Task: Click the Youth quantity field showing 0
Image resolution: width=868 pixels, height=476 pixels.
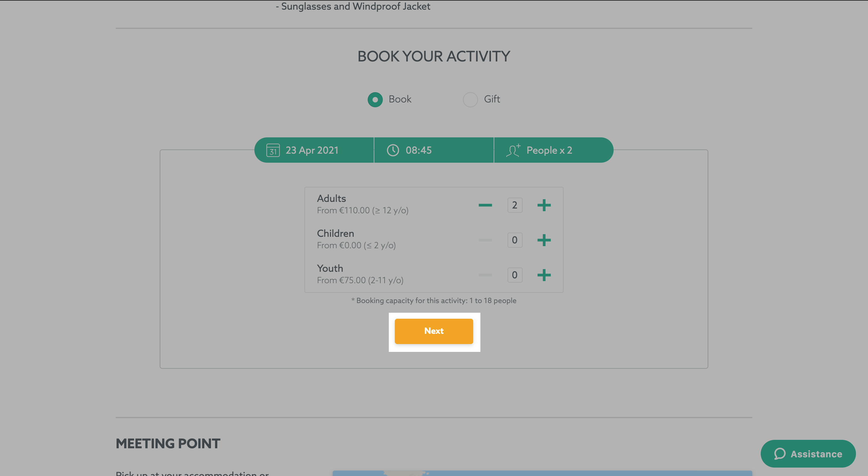Action: pos(515,275)
